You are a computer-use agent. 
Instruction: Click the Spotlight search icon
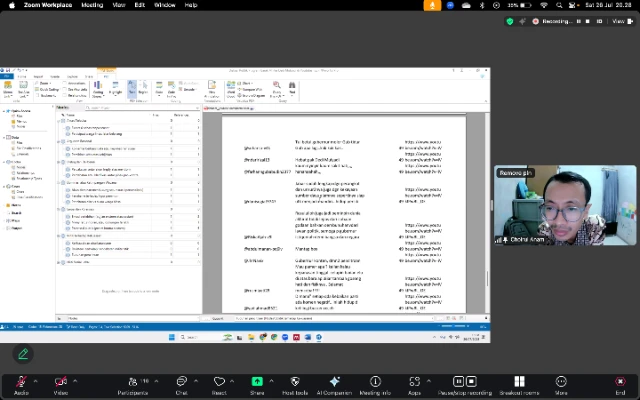(559, 5)
